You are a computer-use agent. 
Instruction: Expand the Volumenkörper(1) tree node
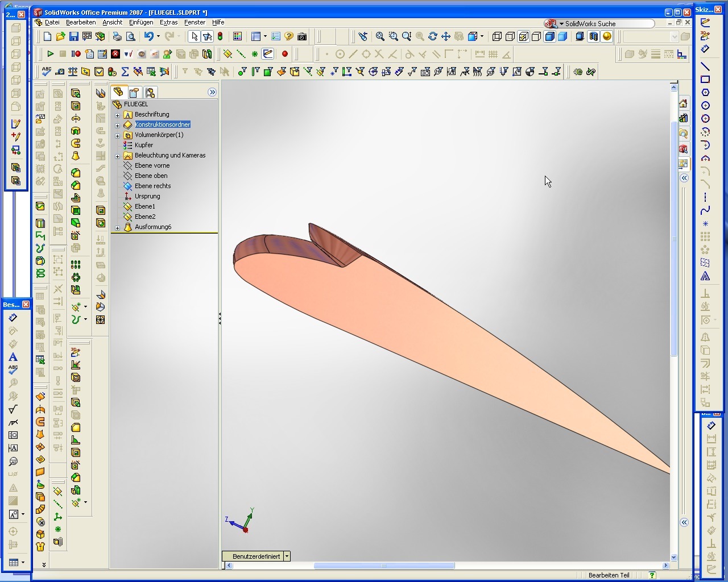pos(118,135)
